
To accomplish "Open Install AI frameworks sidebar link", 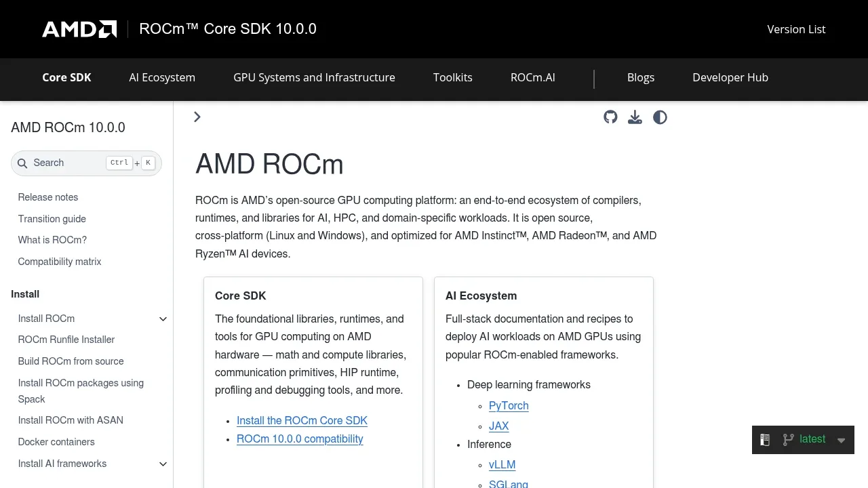I will tap(62, 464).
